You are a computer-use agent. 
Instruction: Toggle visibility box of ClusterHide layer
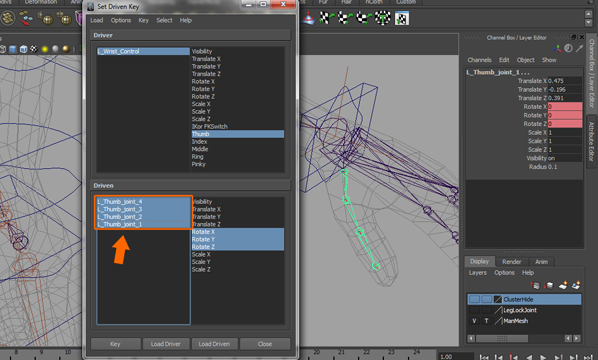pyautogui.click(x=474, y=299)
